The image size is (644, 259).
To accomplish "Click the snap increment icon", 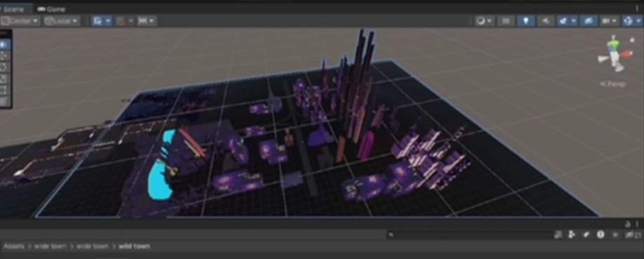I will (142, 21).
